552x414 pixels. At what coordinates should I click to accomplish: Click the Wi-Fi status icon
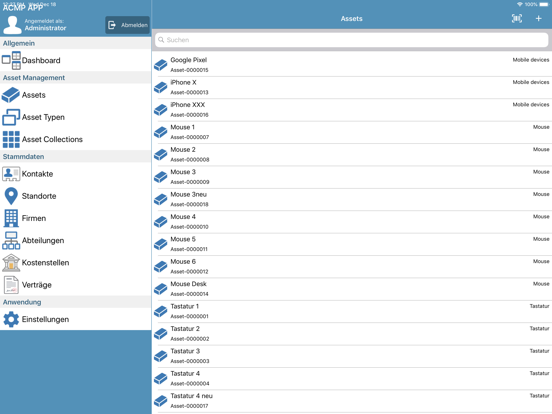pyautogui.click(x=520, y=4)
